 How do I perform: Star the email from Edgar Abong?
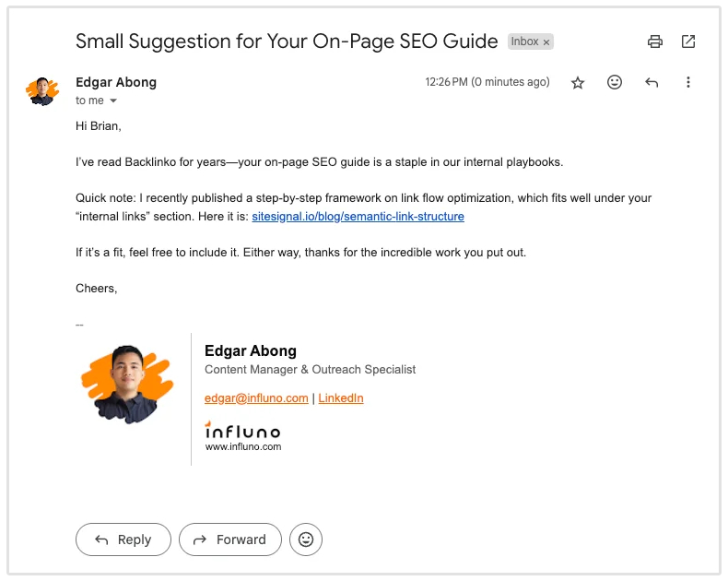point(578,83)
